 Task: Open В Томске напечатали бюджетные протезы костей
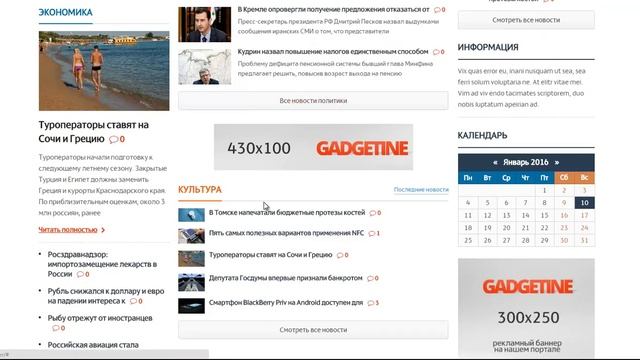click(x=287, y=213)
